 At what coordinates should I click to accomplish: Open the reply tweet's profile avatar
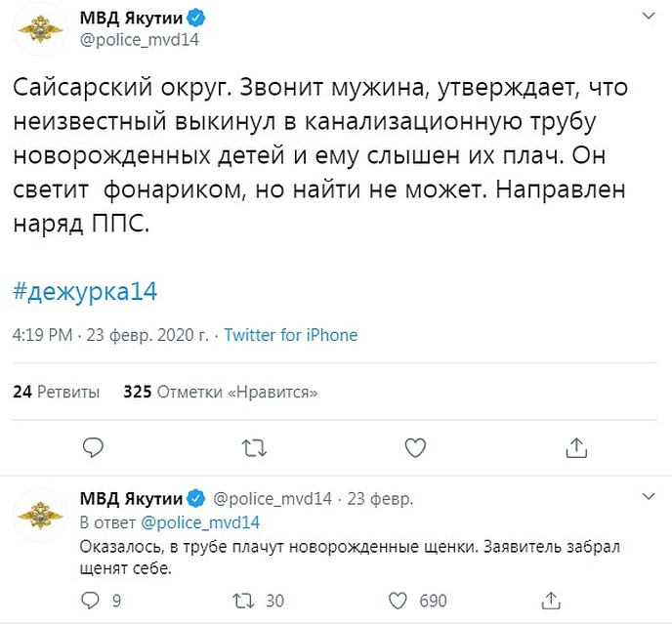tap(40, 515)
